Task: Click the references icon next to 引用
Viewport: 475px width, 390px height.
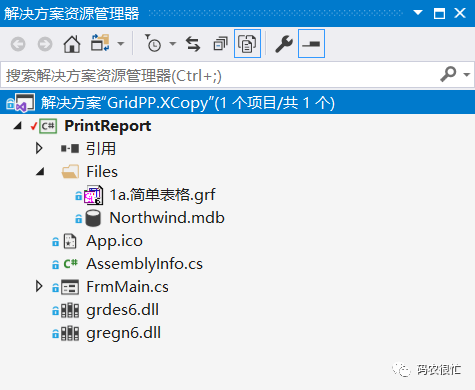Action: click(70, 148)
